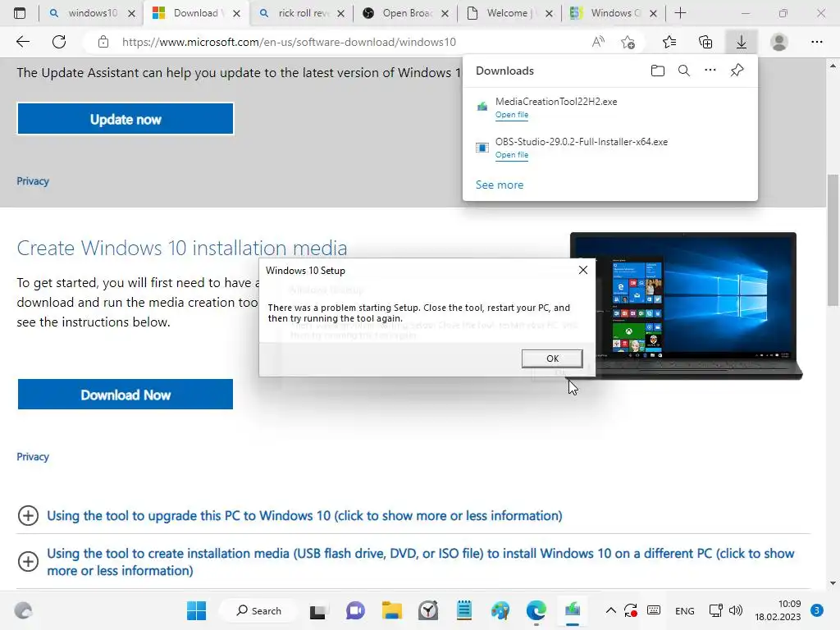Close the Windows 10 Setup dialog with X

coord(583,270)
